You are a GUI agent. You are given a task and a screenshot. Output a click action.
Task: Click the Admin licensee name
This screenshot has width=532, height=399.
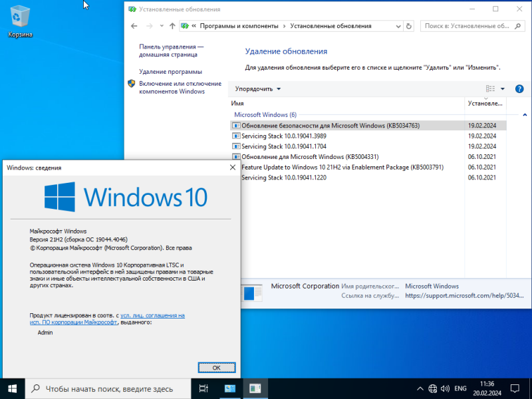point(45,333)
